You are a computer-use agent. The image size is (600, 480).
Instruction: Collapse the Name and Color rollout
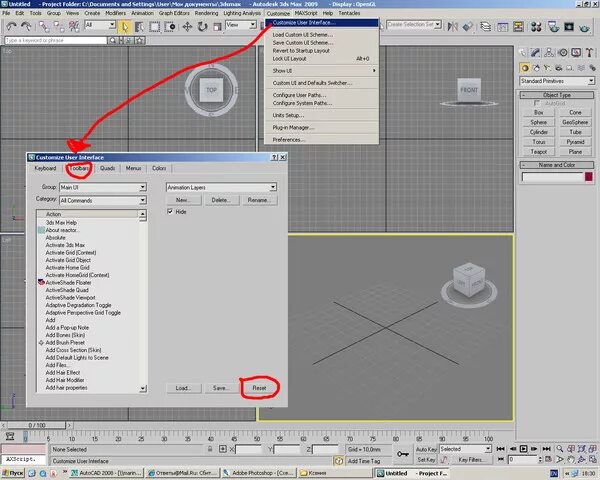pos(557,165)
